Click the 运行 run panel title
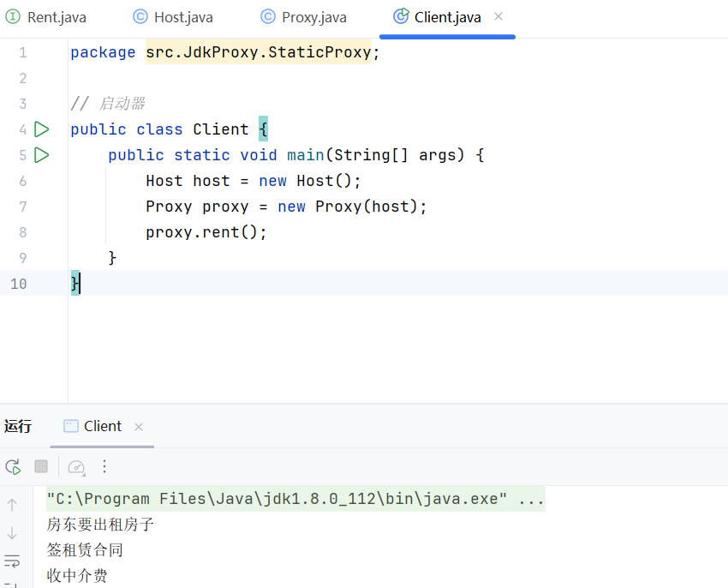 [x=18, y=427]
